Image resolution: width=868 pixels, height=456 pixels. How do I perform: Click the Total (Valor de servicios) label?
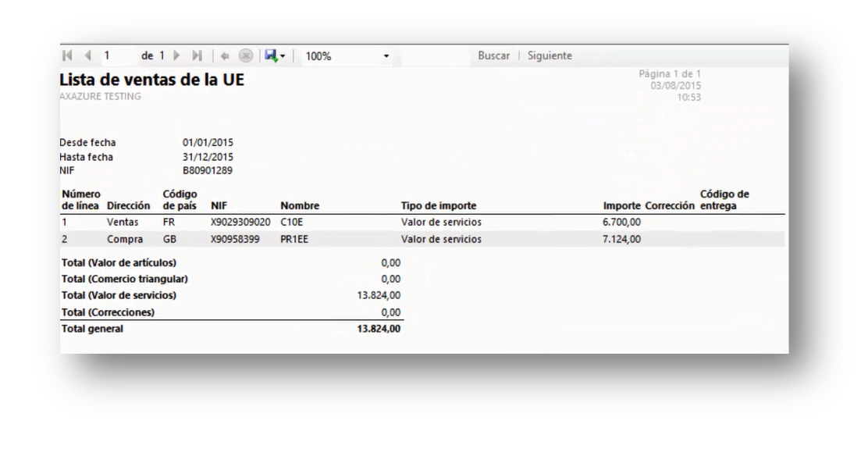pyautogui.click(x=119, y=295)
